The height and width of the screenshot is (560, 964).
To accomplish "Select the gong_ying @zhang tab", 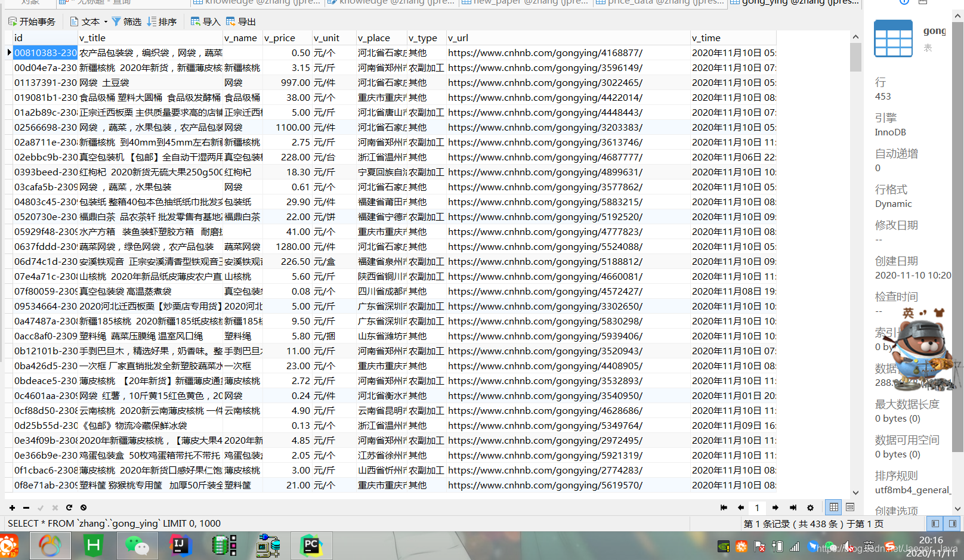I will (795, 2).
